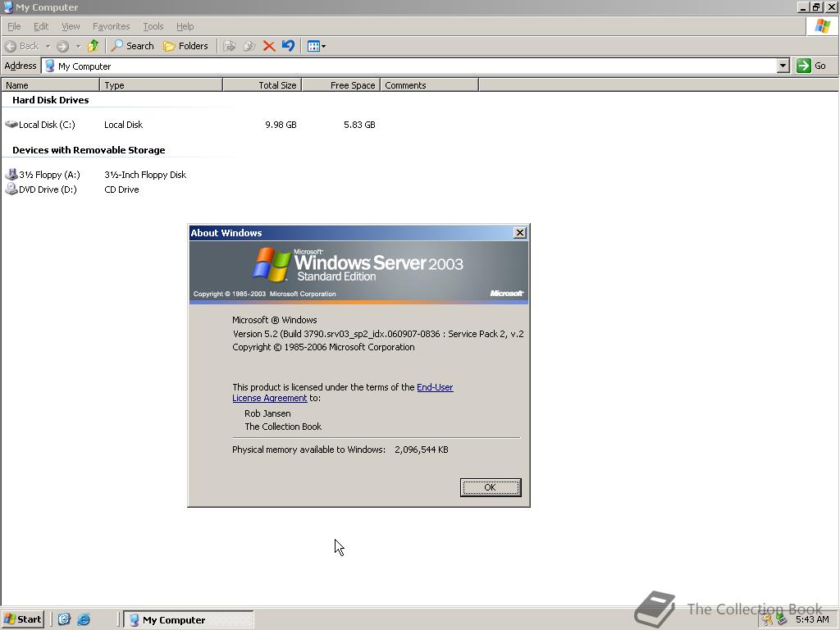
Task: Click the network tray icon
Action: click(x=781, y=620)
